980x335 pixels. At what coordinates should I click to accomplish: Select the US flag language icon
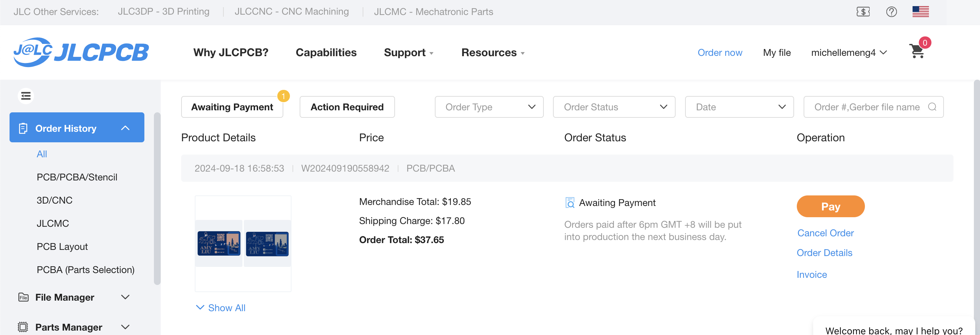[x=920, y=12]
